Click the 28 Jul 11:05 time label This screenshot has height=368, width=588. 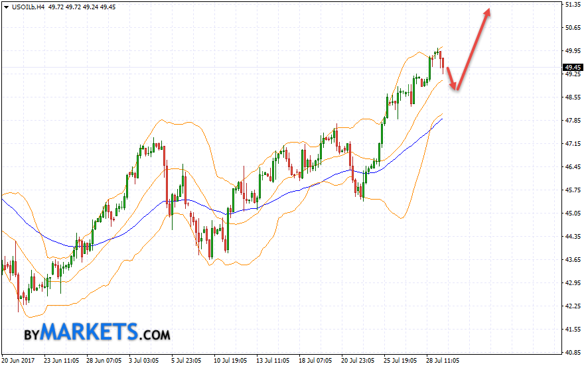(x=441, y=361)
